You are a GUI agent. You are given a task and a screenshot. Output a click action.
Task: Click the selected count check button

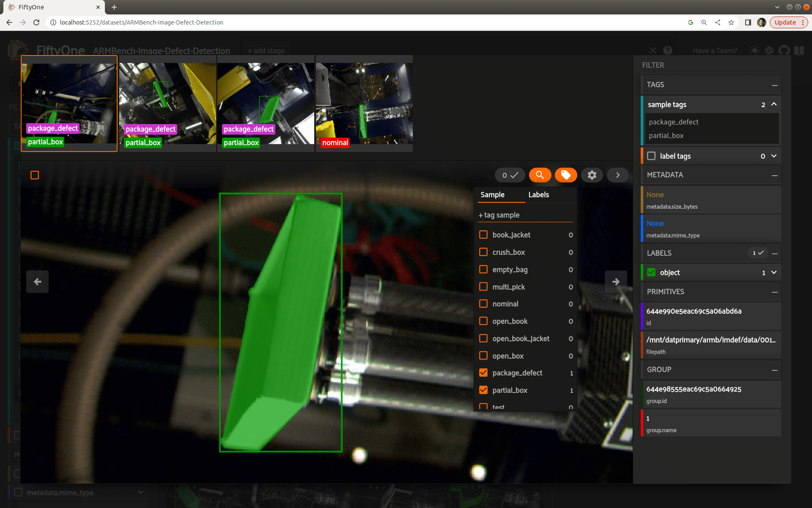point(510,175)
